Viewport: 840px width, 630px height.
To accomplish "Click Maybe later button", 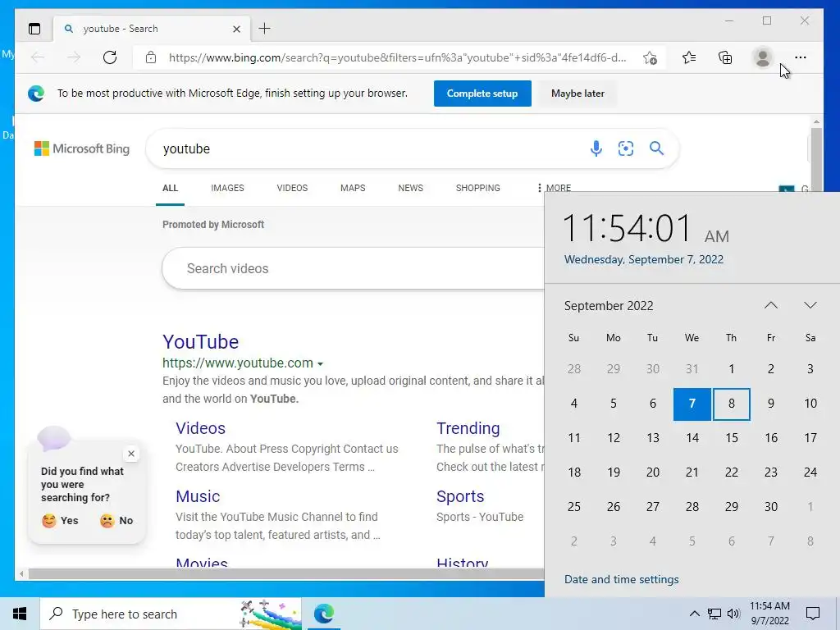I will coord(577,94).
